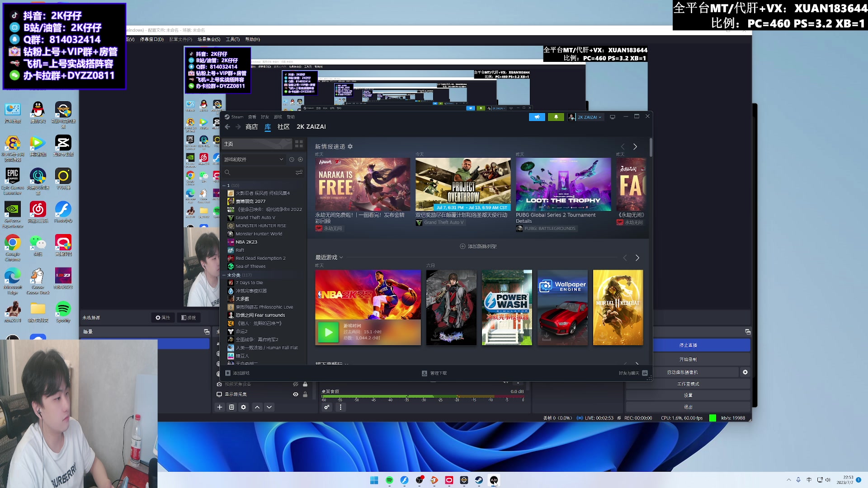Click 停止直播 button in OBS
Screen dimensions: 868x488
click(688, 345)
